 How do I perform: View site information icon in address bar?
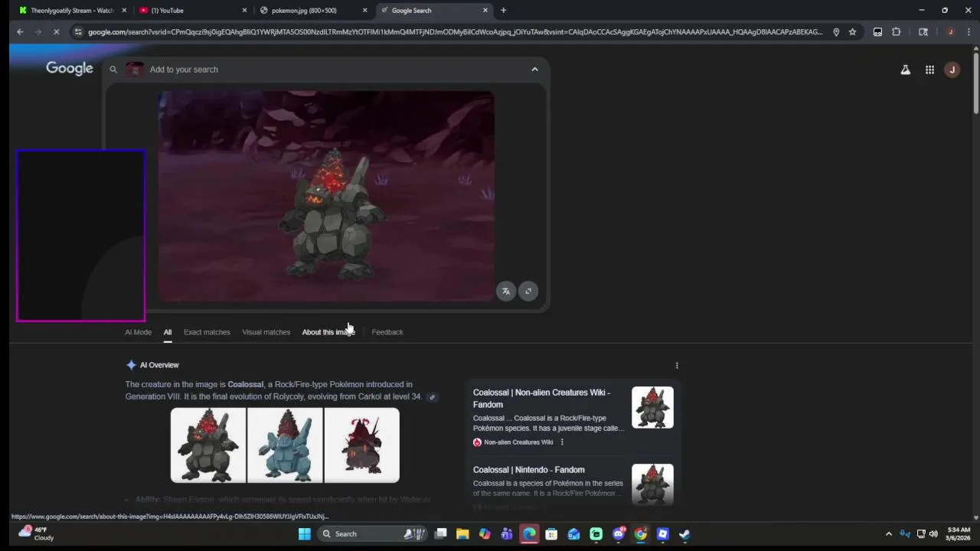tap(78, 32)
